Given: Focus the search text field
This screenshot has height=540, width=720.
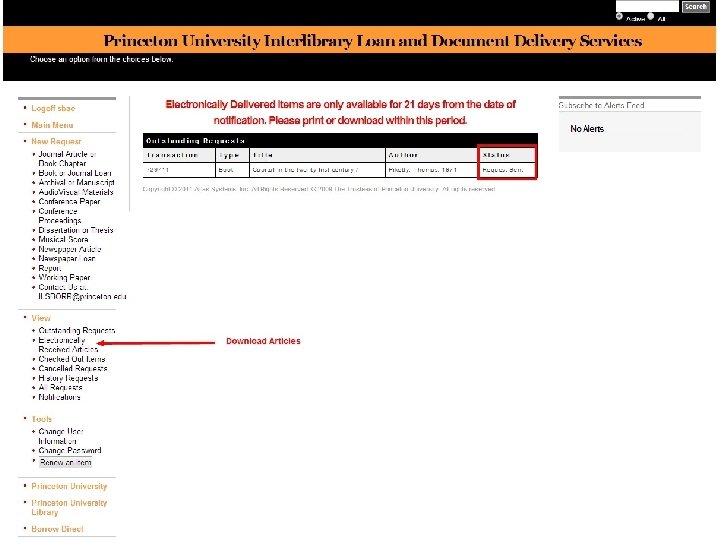Looking at the screenshot, I should [x=647, y=6].
